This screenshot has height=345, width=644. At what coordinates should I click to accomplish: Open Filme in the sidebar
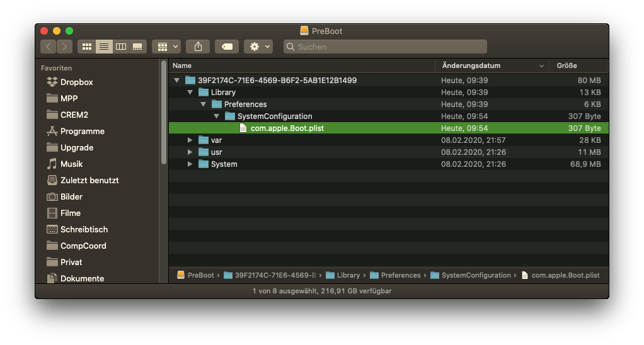[x=64, y=213]
